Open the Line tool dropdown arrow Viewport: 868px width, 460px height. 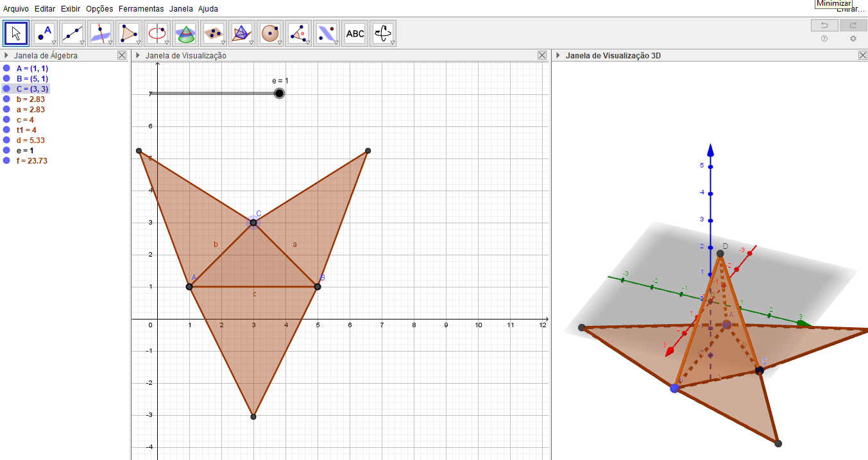(x=82, y=42)
